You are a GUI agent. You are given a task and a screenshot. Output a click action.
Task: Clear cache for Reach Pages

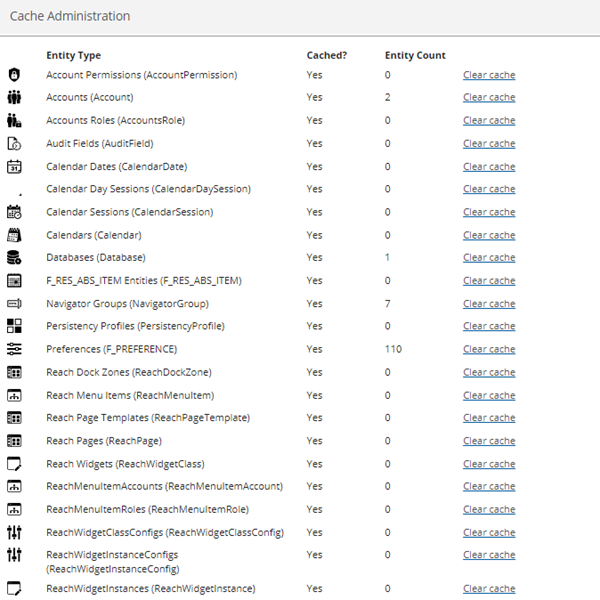tap(489, 441)
